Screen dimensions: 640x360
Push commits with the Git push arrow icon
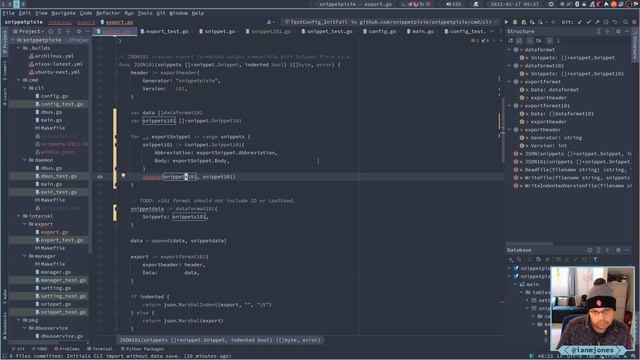(x=597, y=22)
